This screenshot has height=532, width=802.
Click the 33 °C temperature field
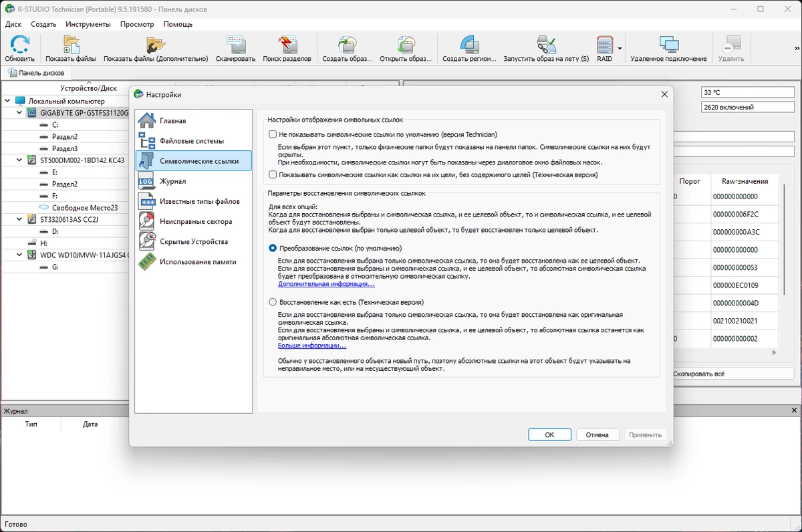pyautogui.click(x=748, y=92)
